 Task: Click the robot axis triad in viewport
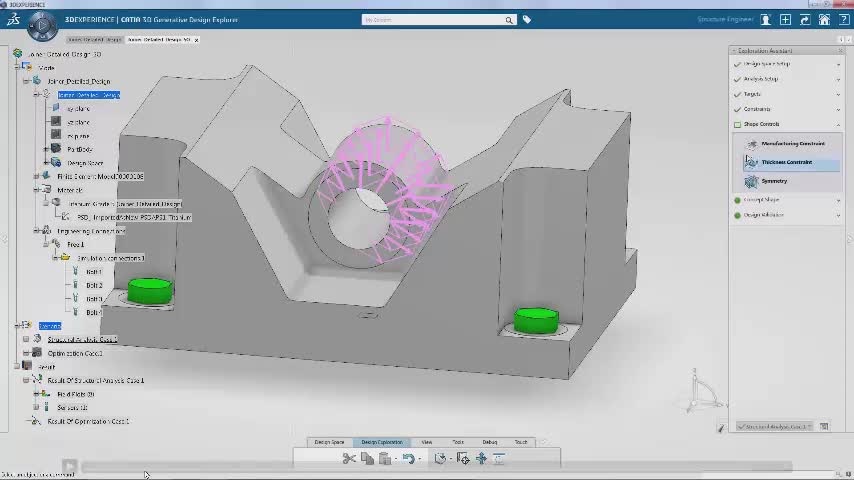pos(699,392)
